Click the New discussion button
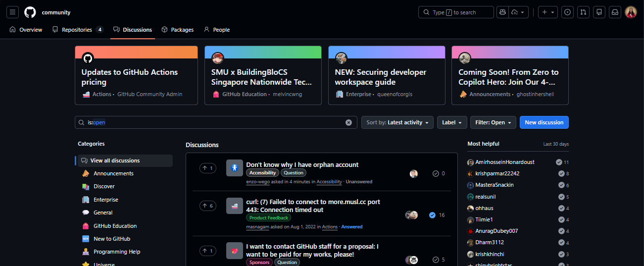Image resolution: width=644 pixels, height=266 pixels. [544, 122]
